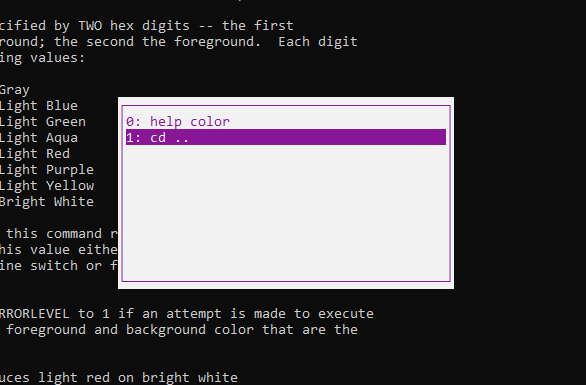Click the 'ing values:' console text

tap(43, 58)
